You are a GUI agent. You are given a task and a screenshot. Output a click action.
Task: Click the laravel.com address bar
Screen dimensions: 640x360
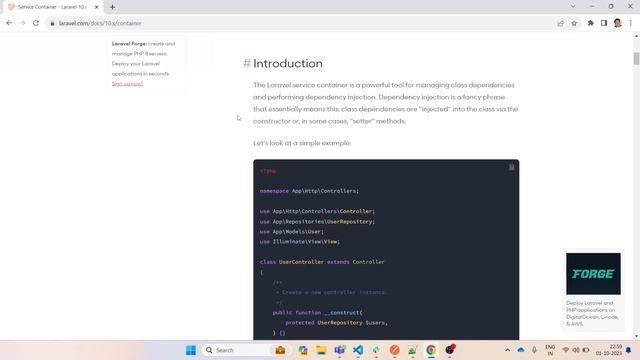[x=302, y=23]
